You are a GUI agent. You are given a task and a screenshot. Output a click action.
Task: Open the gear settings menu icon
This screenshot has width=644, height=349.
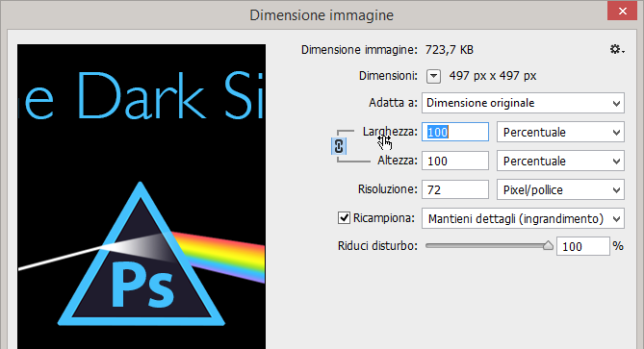(x=616, y=50)
